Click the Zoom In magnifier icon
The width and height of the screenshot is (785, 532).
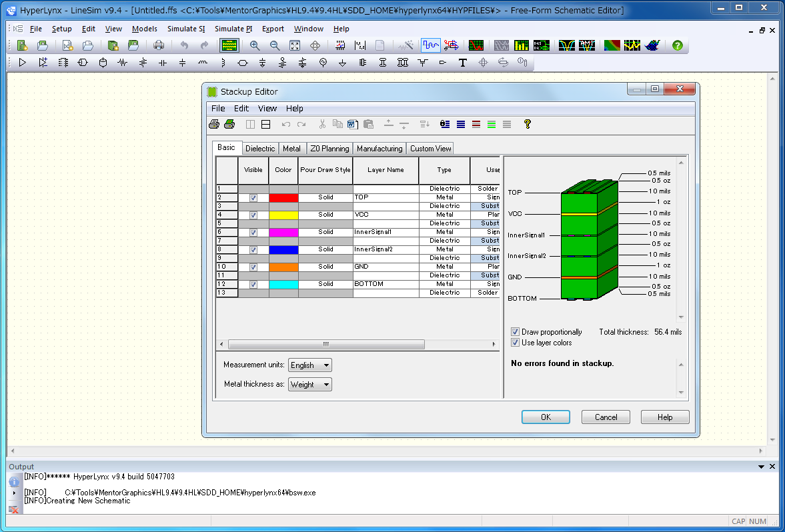point(254,45)
